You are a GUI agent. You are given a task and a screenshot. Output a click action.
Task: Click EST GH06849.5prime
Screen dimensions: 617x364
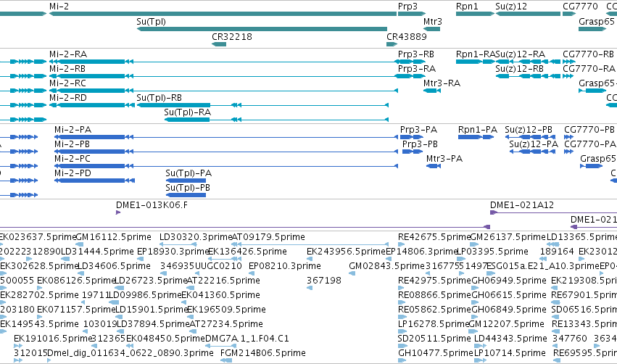tap(475, 318)
